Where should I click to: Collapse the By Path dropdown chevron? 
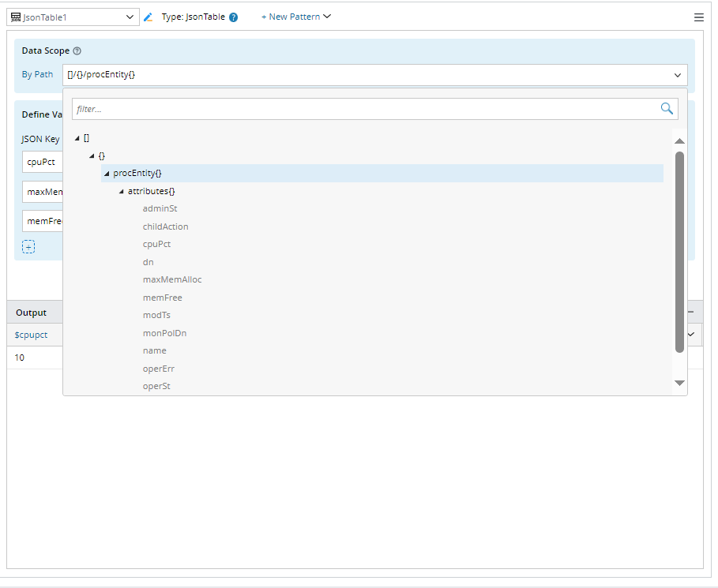677,75
